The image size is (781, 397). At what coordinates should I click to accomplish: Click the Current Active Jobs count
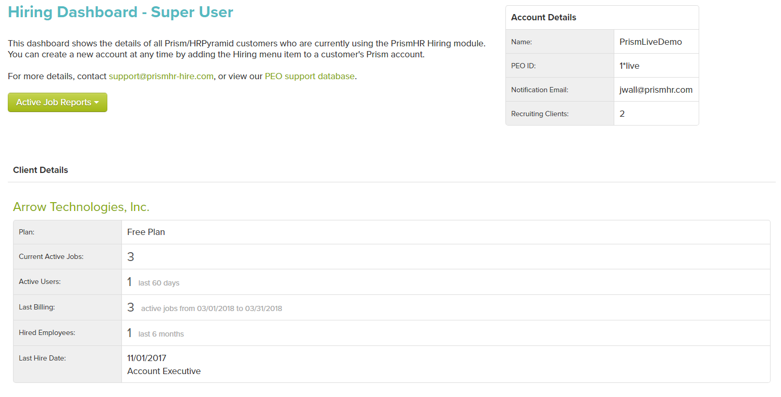(x=130, y=257)
